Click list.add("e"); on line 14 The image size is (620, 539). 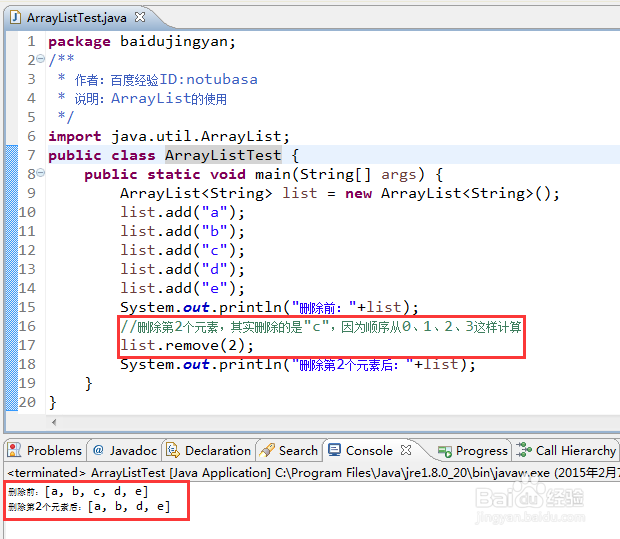(182, 288)
